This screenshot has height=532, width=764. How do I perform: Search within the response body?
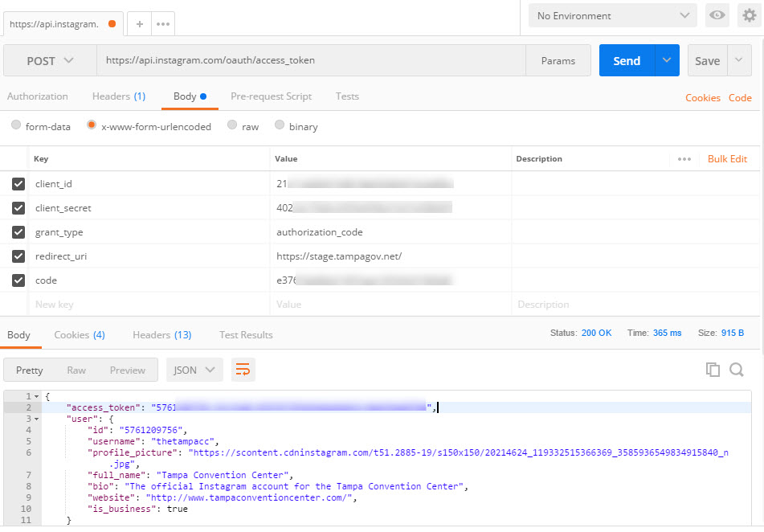pyautogui.click(x=736, y=370)
